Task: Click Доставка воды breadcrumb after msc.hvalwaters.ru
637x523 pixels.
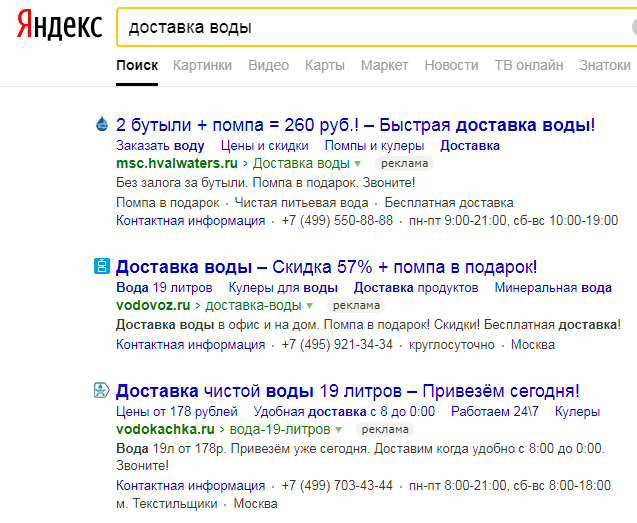Action: tap(301, 163)
